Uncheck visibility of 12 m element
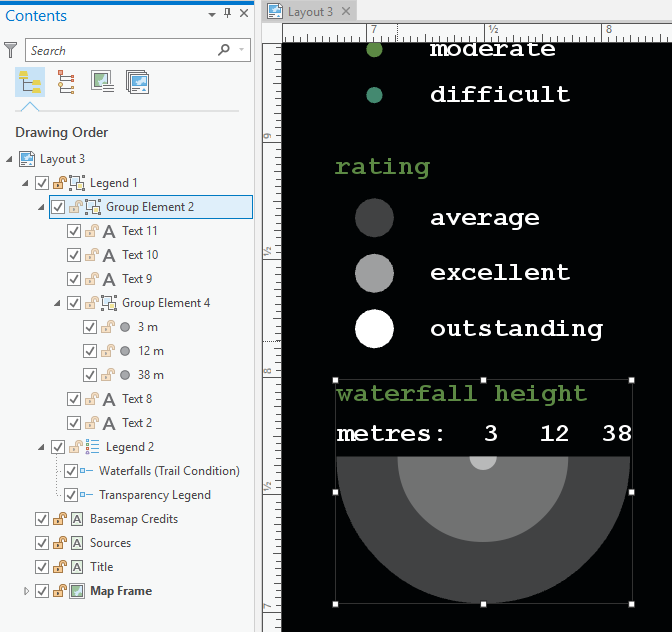The height and width of the screenshot is (632, 672). [x=90, y=351]
